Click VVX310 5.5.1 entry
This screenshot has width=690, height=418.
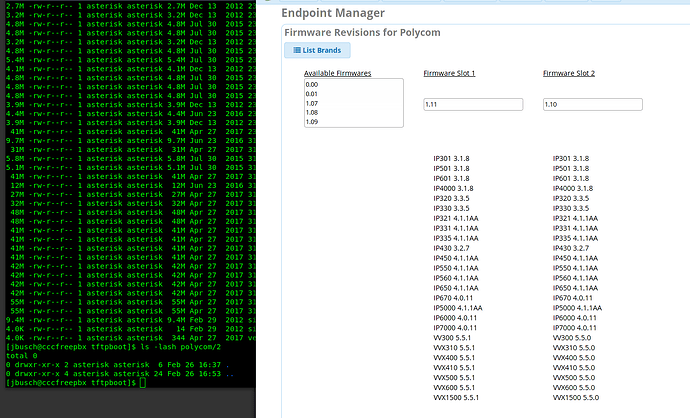point(454,348)
